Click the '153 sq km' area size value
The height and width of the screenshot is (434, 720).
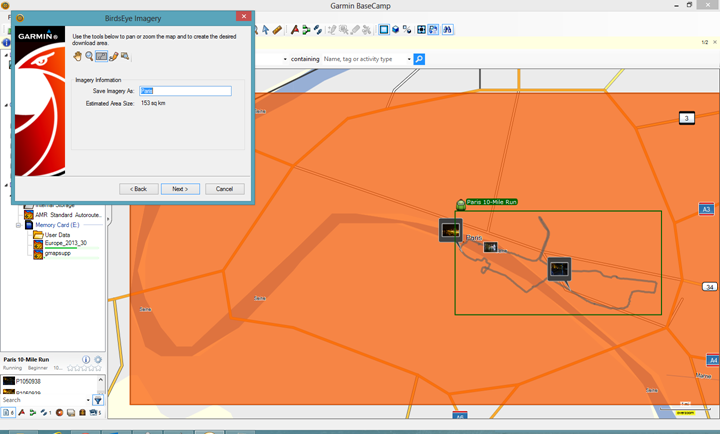153,103
